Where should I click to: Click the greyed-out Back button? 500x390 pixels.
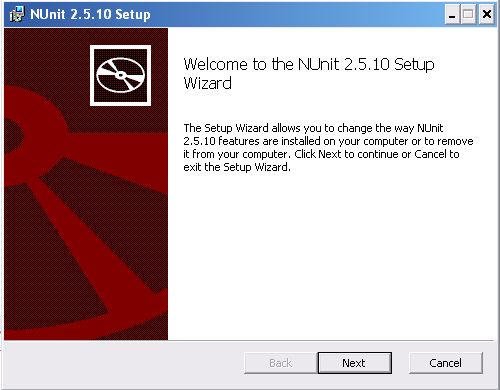pyautogui.click(x=281, y=363)
